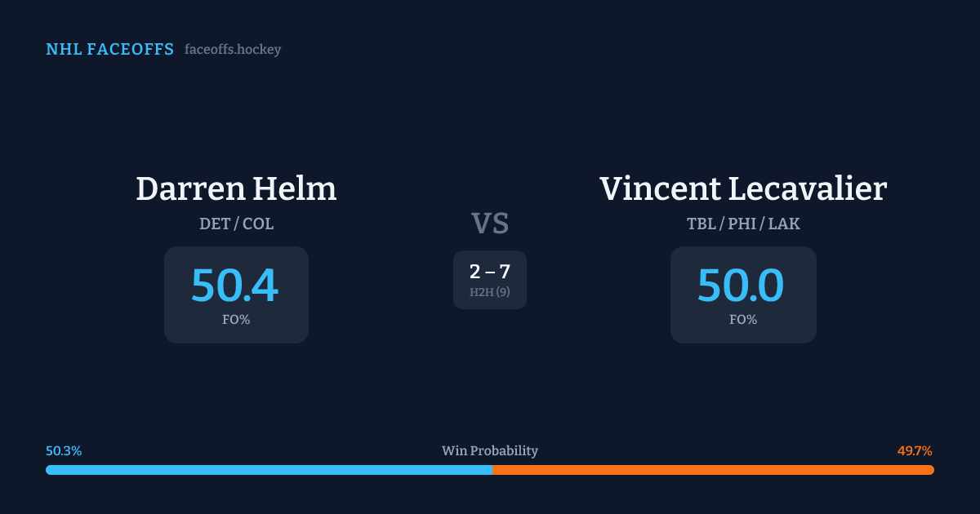
Task: Click the 2 – 7 head-to-head record
Action: [x=490, y=273]
